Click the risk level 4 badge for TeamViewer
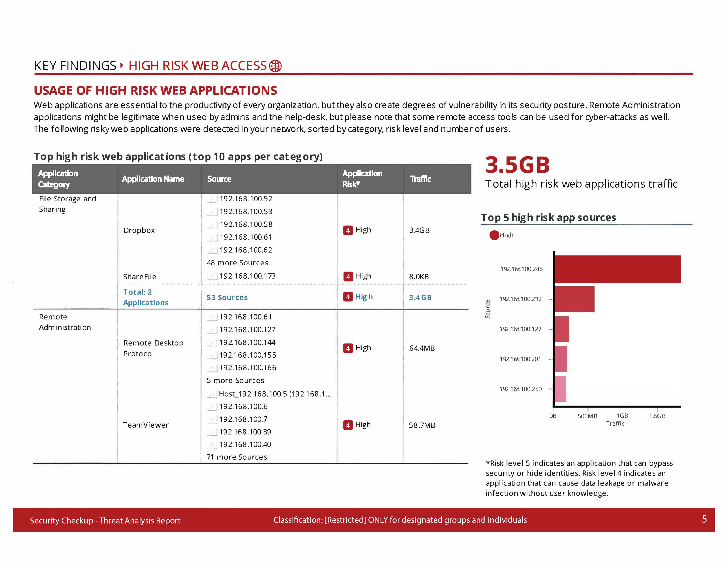 pos(348,425)
